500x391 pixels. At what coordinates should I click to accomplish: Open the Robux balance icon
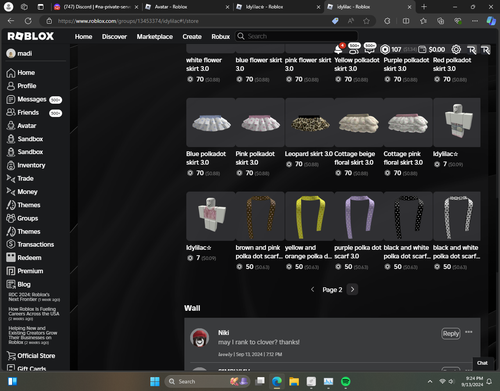pyautogui.click(x=385, y=49)
